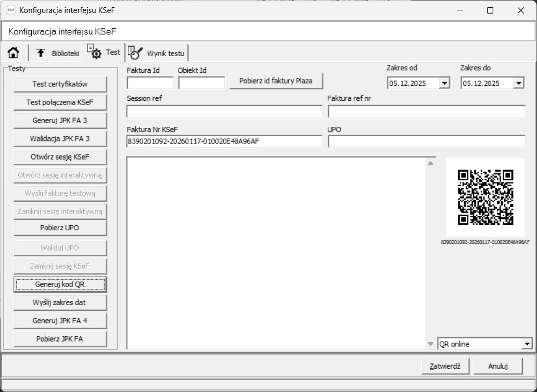Run Test certyfikatów
537x392 pixels.
60,84
